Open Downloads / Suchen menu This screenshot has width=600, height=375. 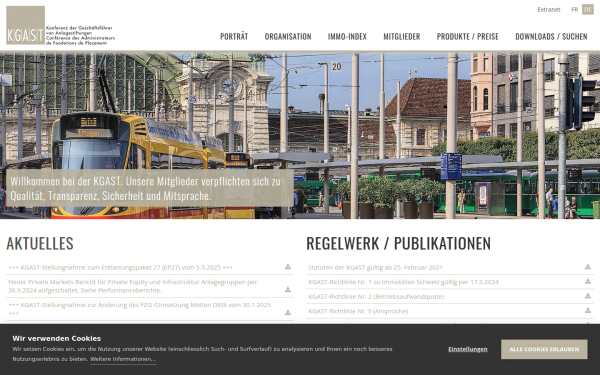click(551, 37)
